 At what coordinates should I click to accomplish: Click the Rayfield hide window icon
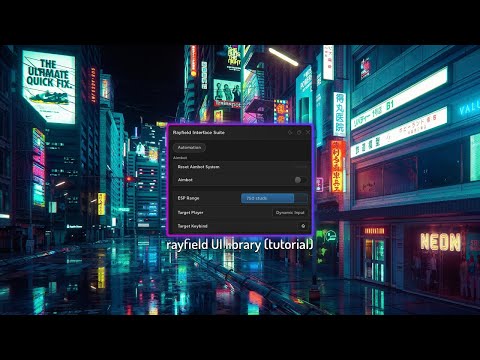[299, 132]
